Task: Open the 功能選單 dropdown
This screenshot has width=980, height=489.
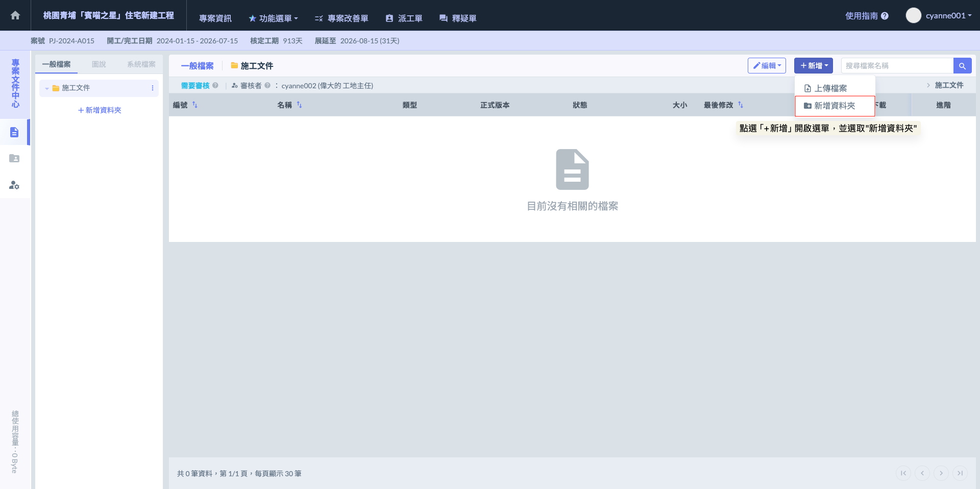Action: click(x=274, y=18)
